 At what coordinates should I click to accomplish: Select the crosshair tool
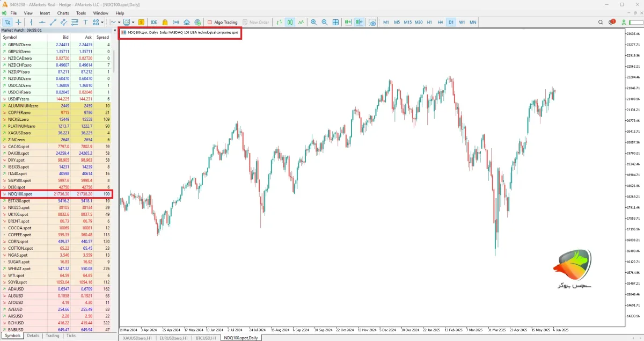point(19,22)
